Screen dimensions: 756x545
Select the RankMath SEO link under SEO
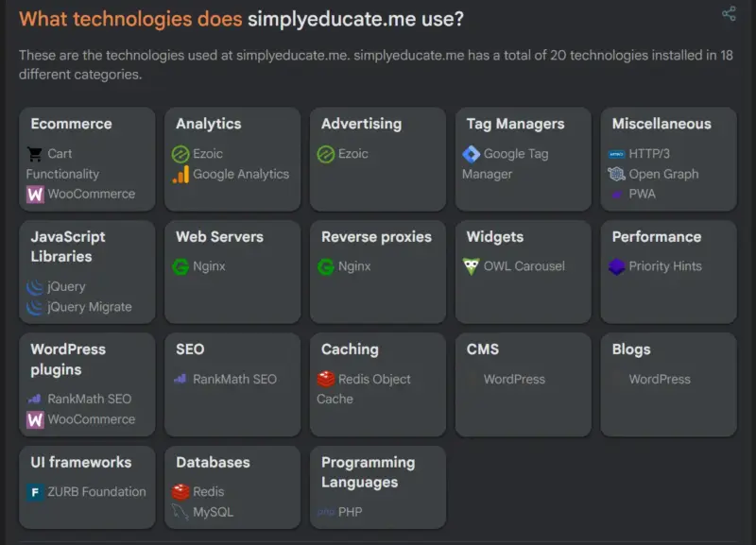click(234, 380)
